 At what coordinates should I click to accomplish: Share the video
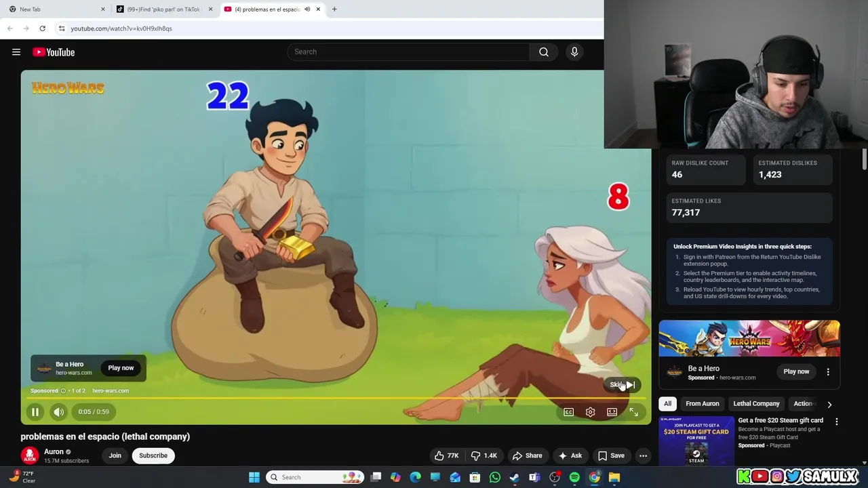tap(527, 455)
